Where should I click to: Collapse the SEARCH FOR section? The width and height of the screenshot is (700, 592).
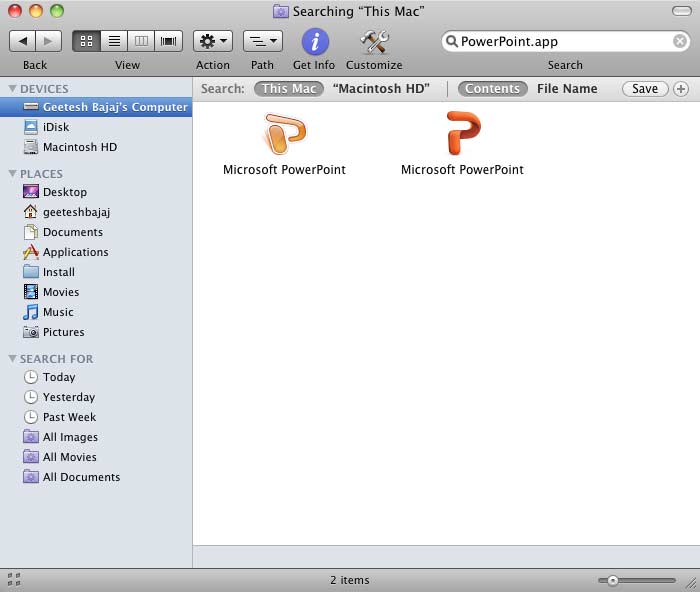point(12,359)
